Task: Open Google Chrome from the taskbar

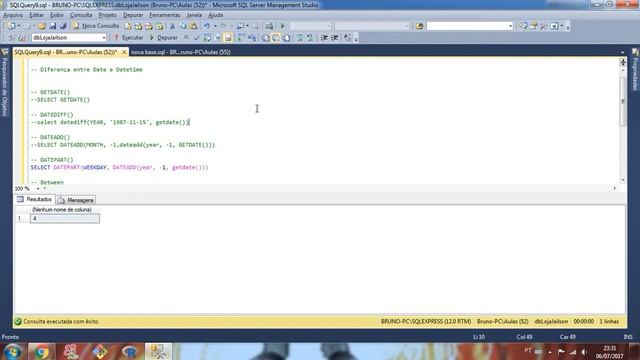Action: point(41,351)
